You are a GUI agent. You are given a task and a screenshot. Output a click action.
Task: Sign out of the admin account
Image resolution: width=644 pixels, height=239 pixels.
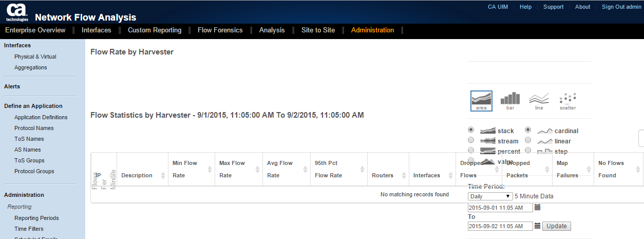621,7
